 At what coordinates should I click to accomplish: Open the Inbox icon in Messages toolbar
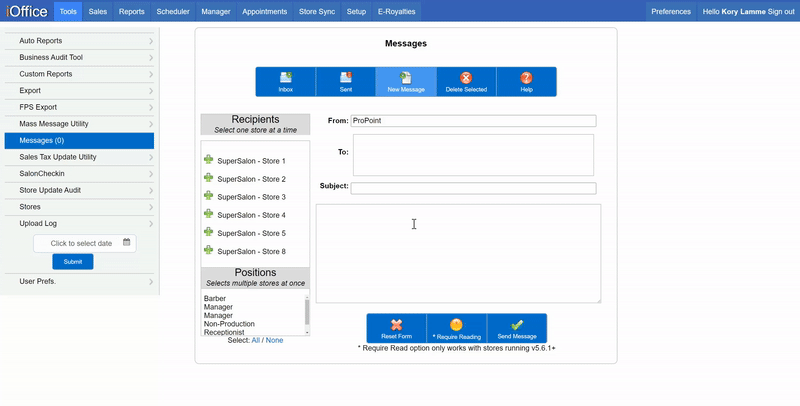pos(286,78)
